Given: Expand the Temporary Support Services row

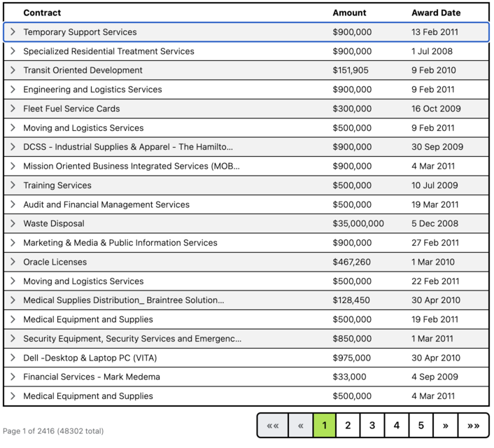Looking at the screenshot, I should 13,32.
